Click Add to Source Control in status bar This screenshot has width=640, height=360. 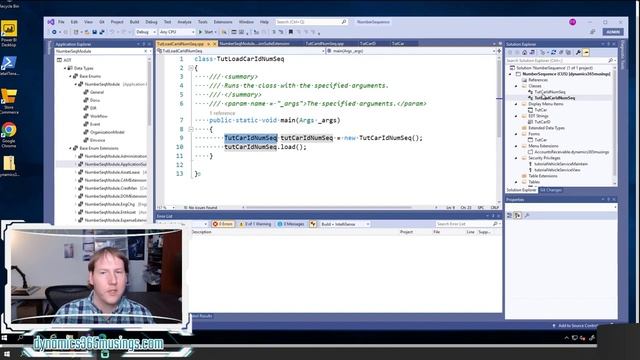pos(574,326)
